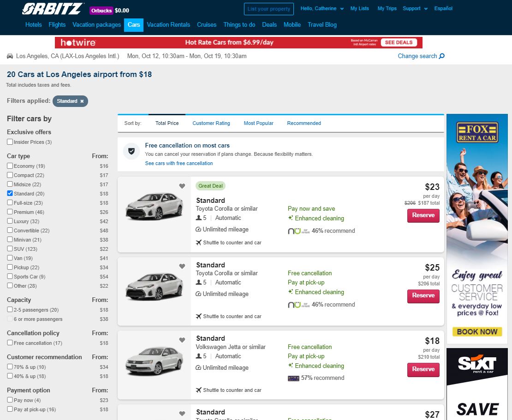Screen dimensions: 512x420
Task: Tick the SUV car type checkbox
Action: point(10,248)
